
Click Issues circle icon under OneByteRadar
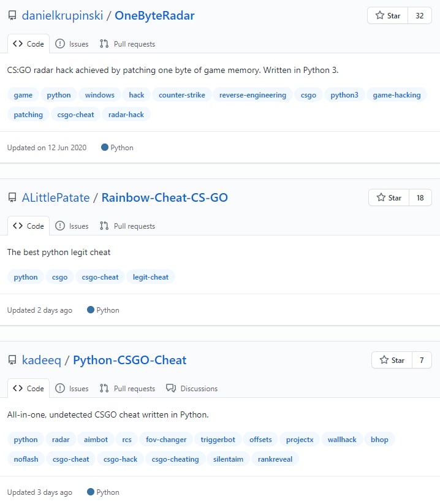click(60, 44)
